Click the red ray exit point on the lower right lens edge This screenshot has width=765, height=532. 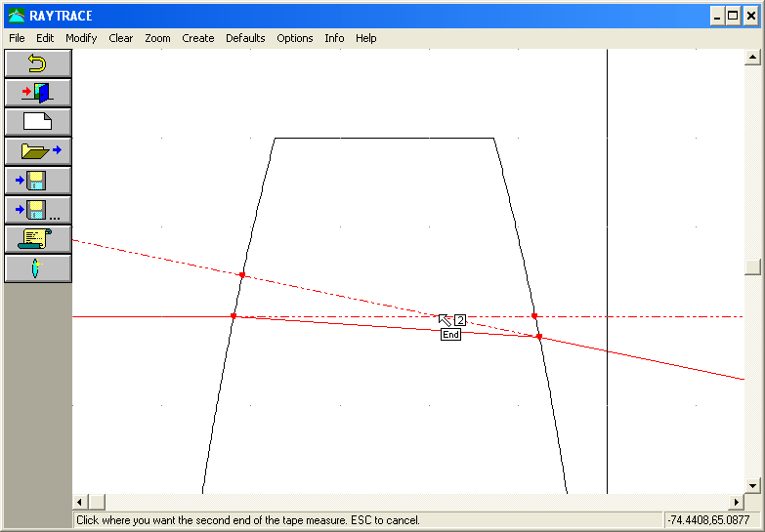coord(538,337)
